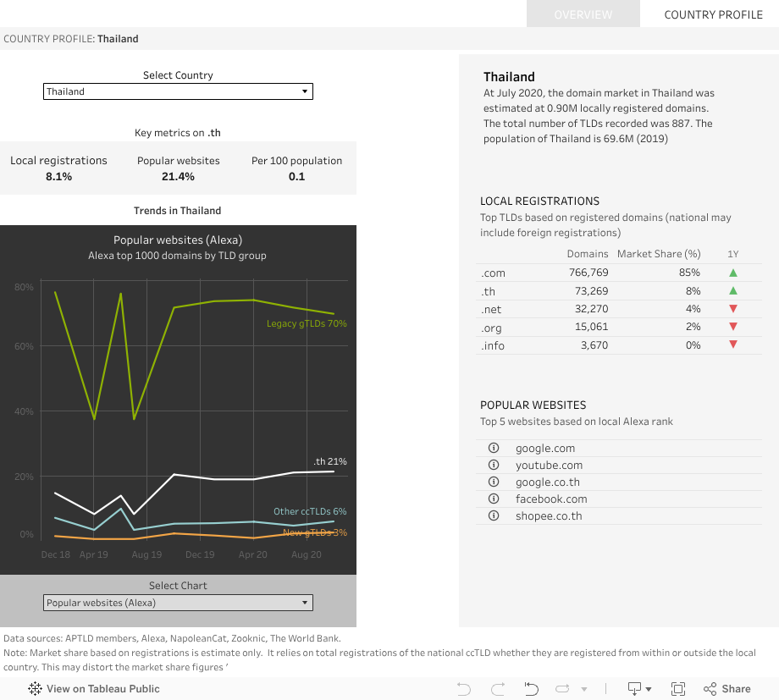Expand the Select Chart dropdown
This screenshot has height=700, width=779.
(178, 603)
